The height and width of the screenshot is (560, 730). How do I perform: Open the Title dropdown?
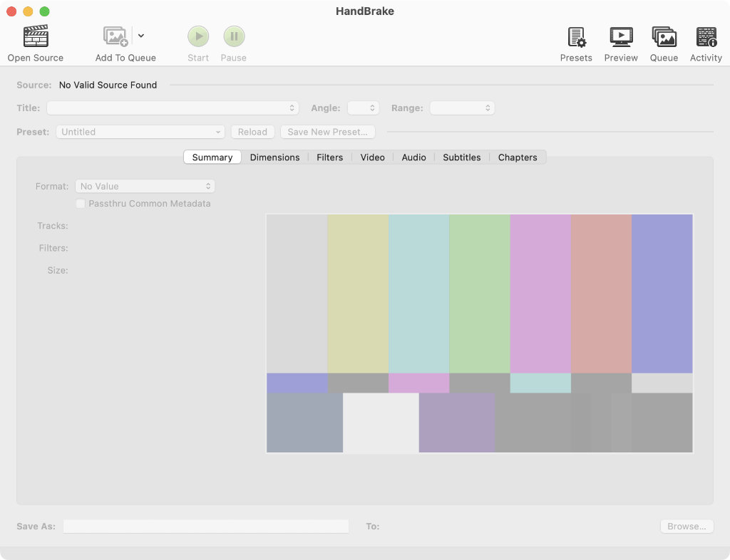coord(173,108)
